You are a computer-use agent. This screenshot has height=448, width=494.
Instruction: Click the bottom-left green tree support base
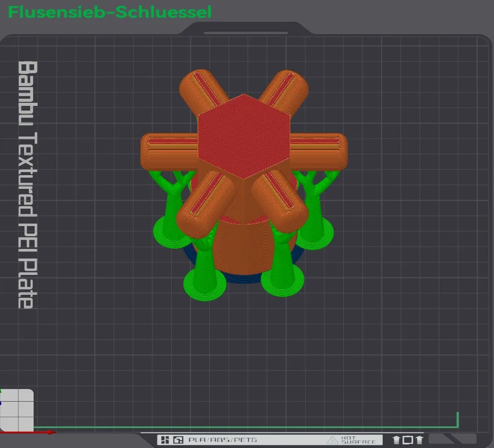pos(205,285)
